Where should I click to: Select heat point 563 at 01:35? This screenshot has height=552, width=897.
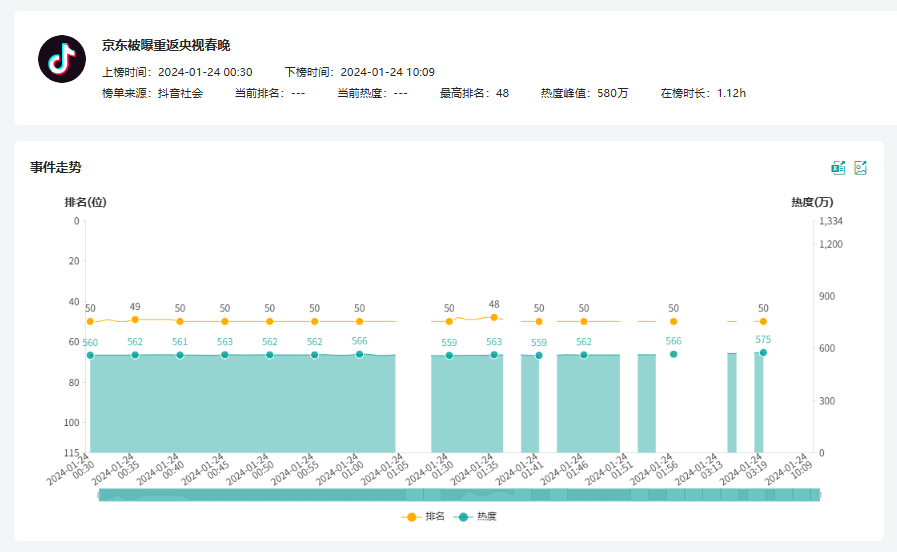point(494,355)
